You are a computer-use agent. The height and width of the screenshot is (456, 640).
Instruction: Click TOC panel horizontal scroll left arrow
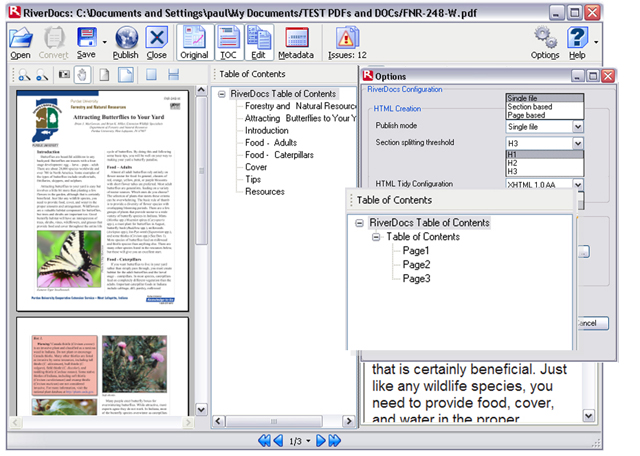point(218,421)
